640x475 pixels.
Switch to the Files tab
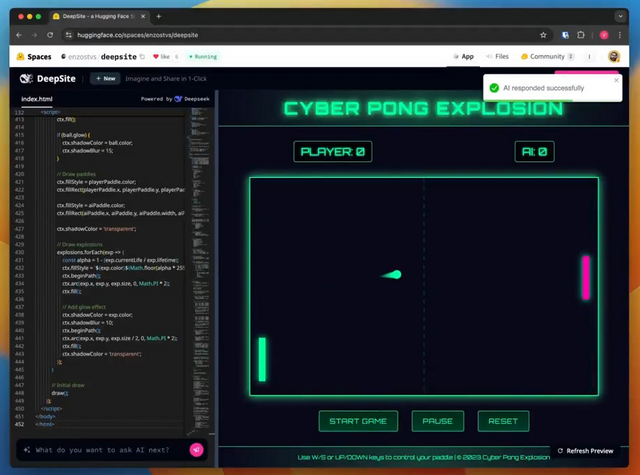point(496,57)
